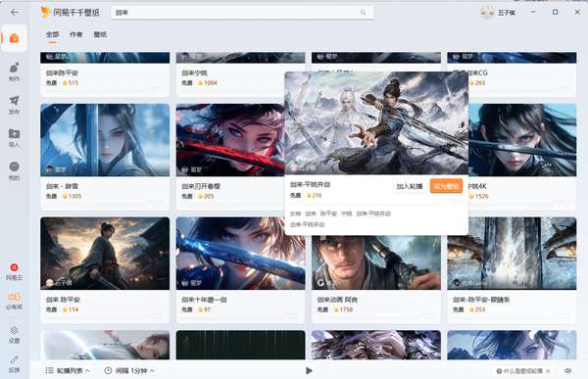
Task: Click the 剑来CG card title
Action: click(478, 72)
